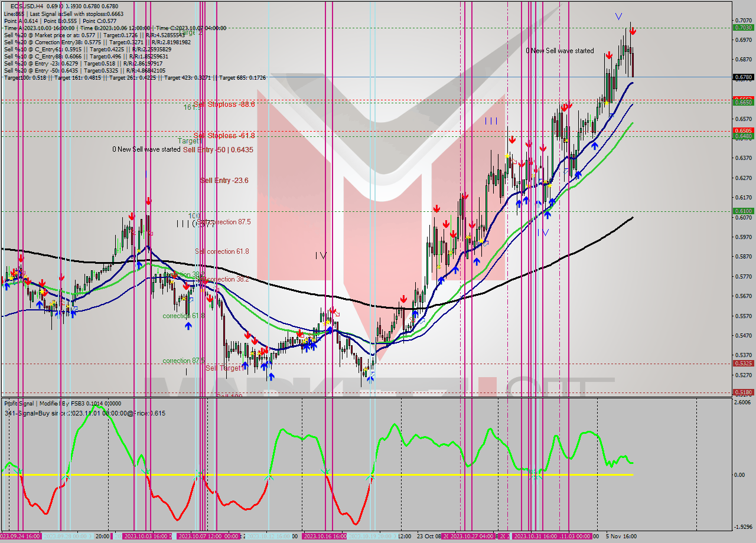Click the 2023.10.31 16:00 time marker
756x543 pixels.
point(535,536)
